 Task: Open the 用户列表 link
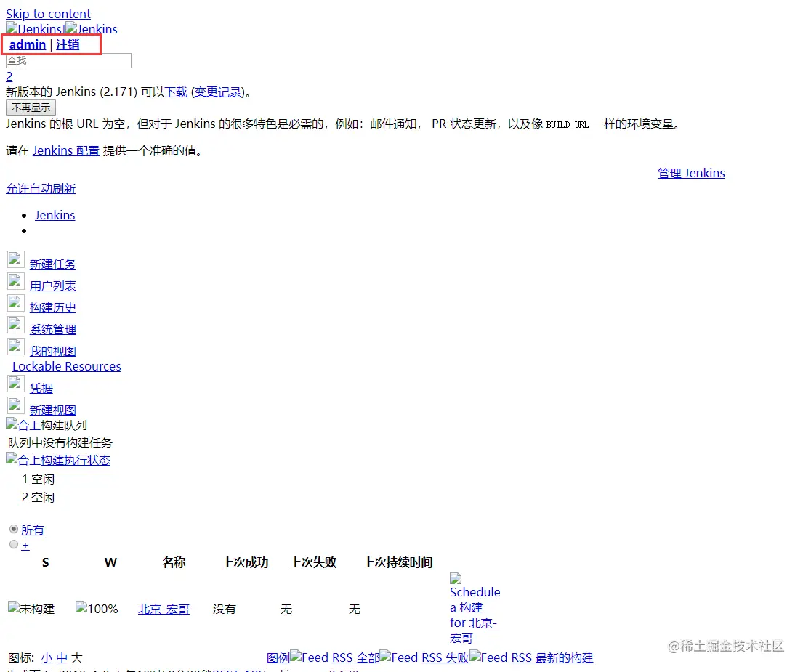(x=53, y=286)
